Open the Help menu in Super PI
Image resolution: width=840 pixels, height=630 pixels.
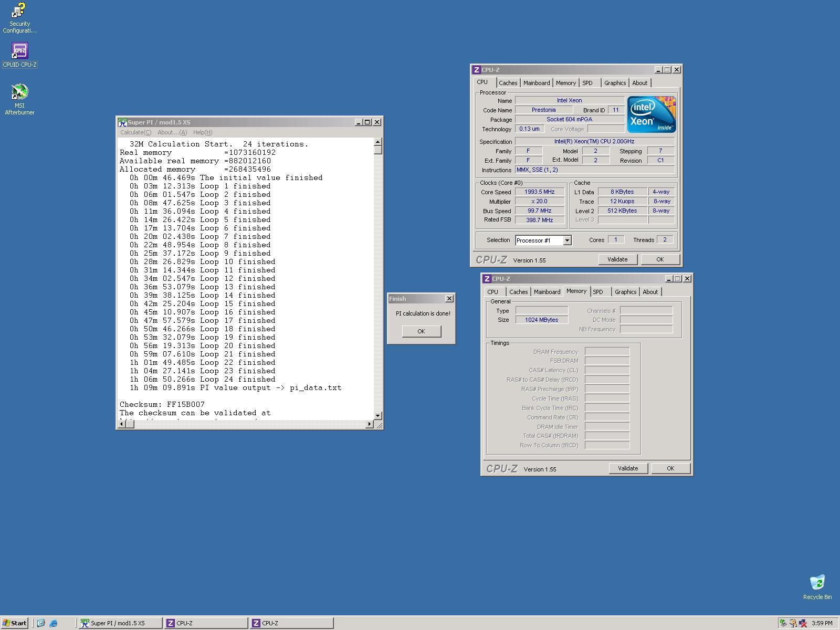203,132
